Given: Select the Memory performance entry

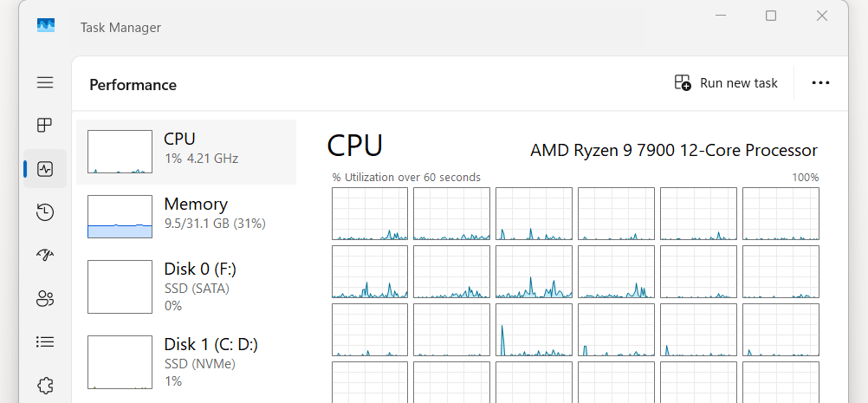Looking at the screenshot, I should (186, 217).
